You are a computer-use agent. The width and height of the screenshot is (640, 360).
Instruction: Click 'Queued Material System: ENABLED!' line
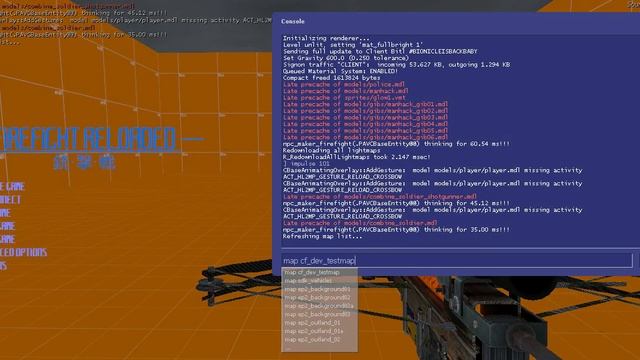[340, 71]
